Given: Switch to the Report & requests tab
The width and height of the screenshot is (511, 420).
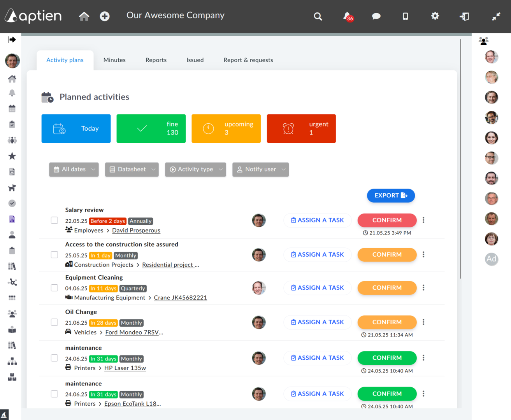Looking at the screenshot, I should coord(248,60).
